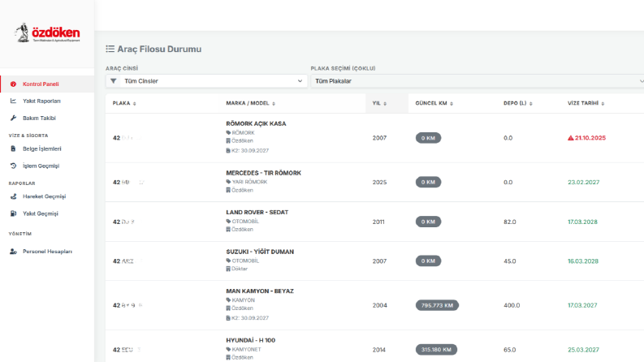Click the tag icon next to KAMYONET
The image size is (644, 362).
click(228, 349)
